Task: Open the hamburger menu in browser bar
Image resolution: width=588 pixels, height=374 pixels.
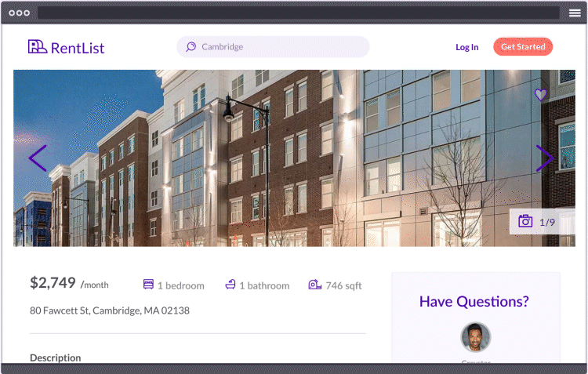Action: [x=575, y=13]
